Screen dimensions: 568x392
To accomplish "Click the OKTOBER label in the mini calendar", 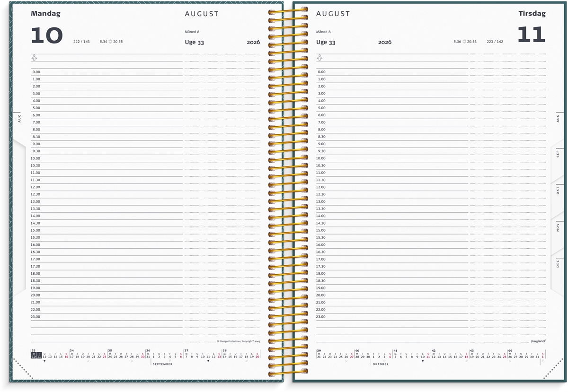I will 380,364.
